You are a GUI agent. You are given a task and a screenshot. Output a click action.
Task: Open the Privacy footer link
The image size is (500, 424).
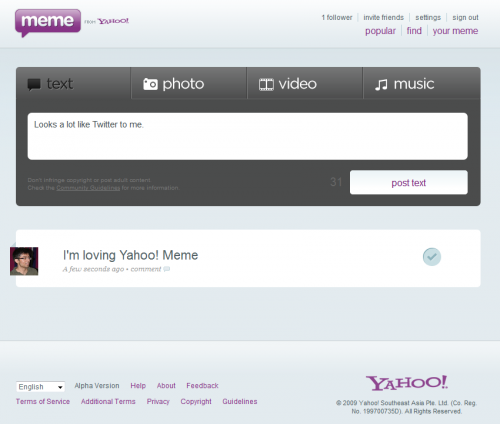pyautogui.click(x=158, y=402)
